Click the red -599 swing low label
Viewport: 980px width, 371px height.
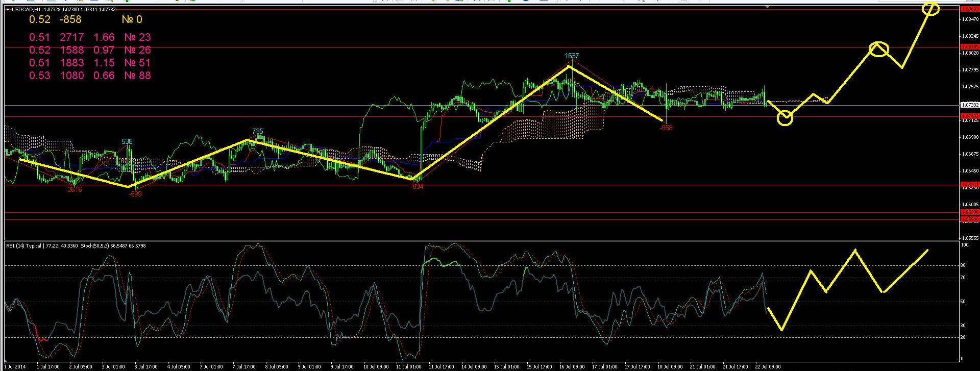pos(135,194)
